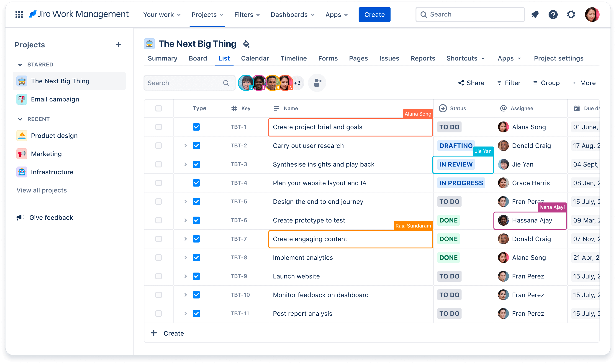Switch to the Board tab
The width and height of the screenshot is (616, 364).
pyautogui.click(x=197, y=58)
